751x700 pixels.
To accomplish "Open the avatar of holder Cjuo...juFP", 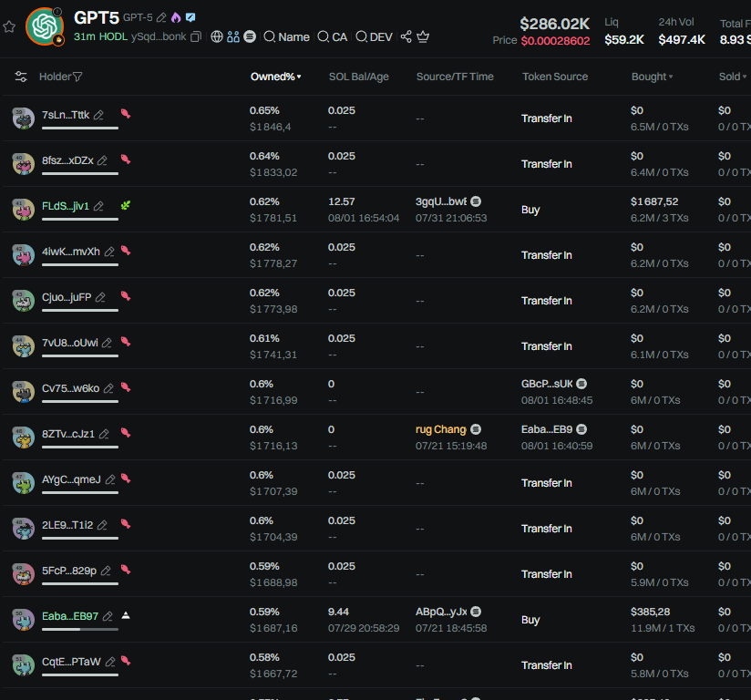I will click(23, 301).
